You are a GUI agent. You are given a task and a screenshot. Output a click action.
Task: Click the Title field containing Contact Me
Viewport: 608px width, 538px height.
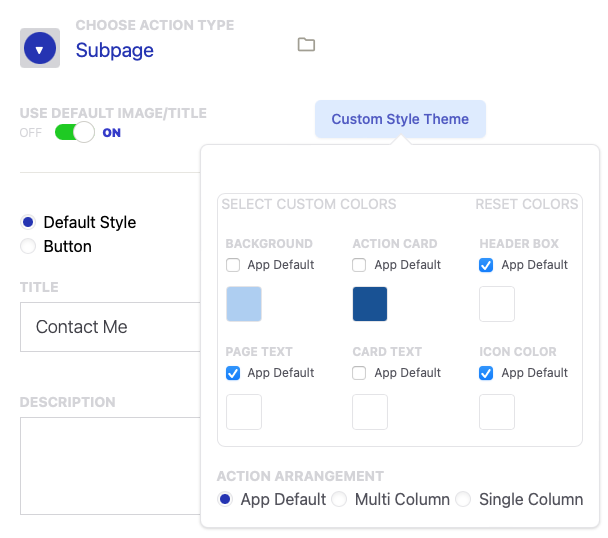tap(110, 327)
